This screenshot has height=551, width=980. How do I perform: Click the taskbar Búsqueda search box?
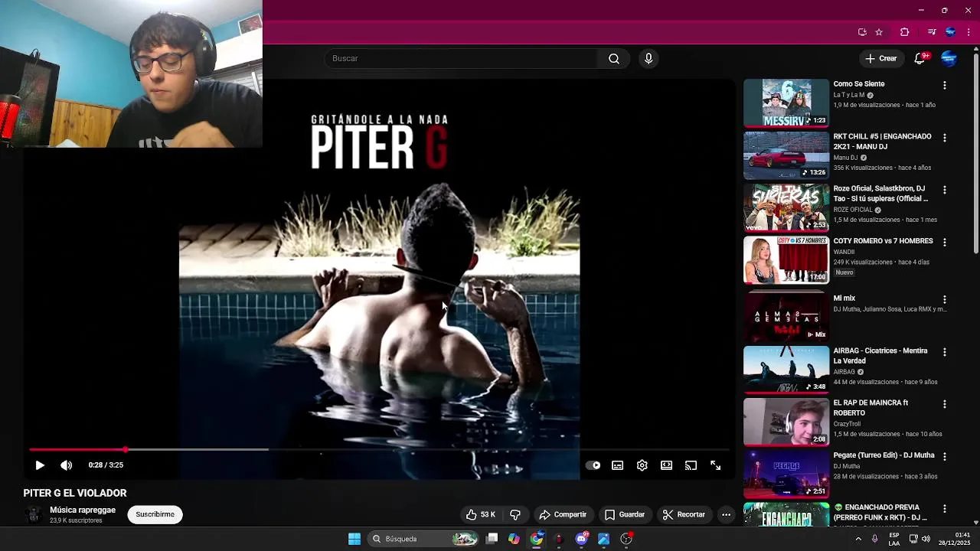423,539
